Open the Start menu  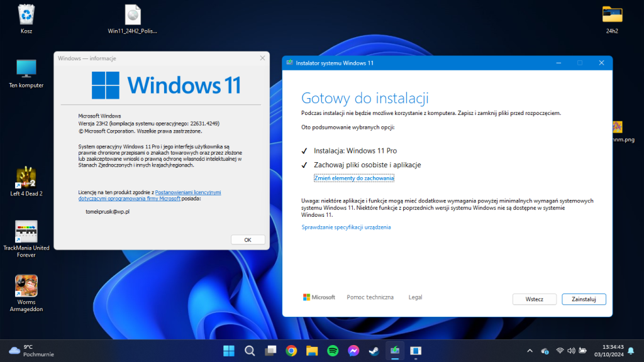point(228,352)
